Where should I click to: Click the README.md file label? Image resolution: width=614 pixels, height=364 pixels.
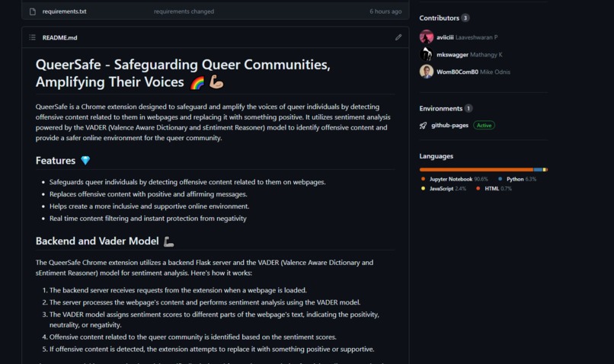click(59, 37)
